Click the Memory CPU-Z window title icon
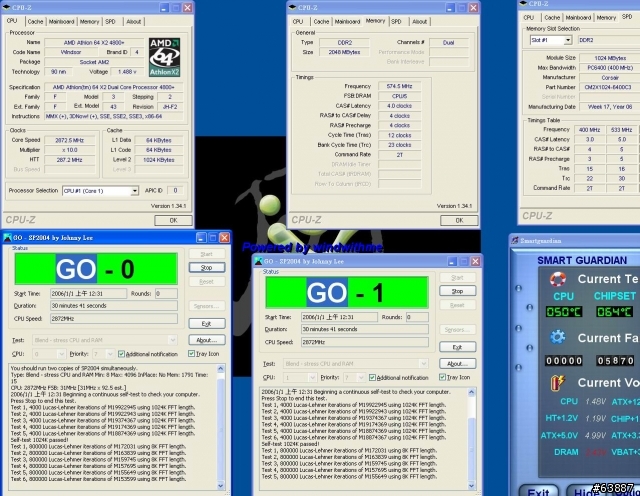 point(292,7)
